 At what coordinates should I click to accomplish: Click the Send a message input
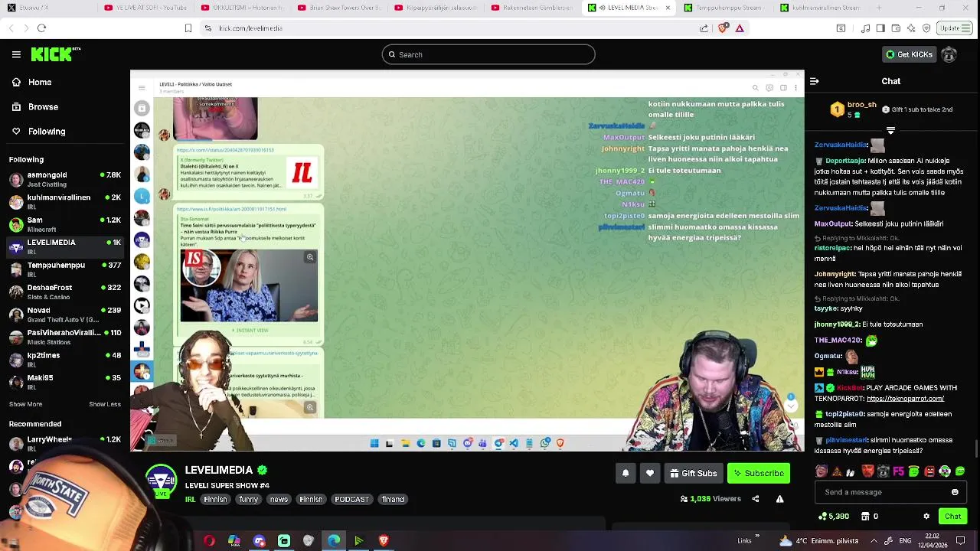(890, 492)
